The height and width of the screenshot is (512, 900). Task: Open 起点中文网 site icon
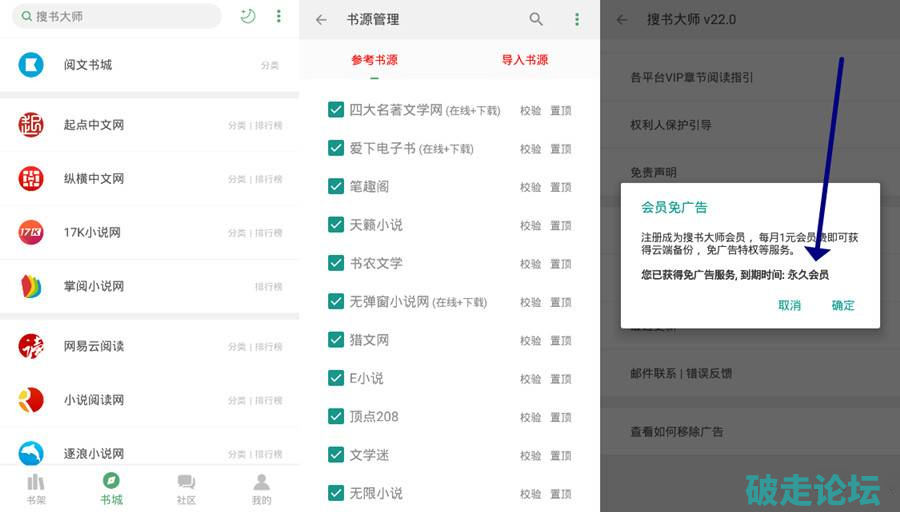(31, 125)
